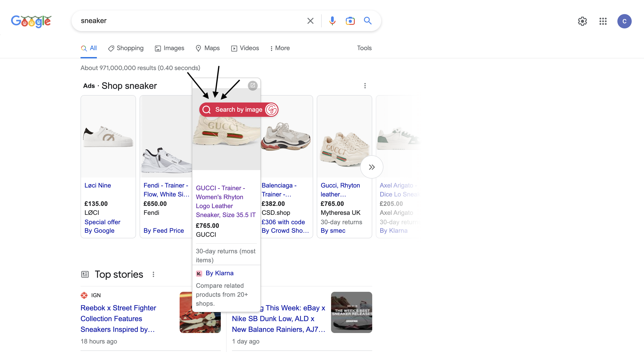Open the Fendi - Trainer - Flow link

166,190
